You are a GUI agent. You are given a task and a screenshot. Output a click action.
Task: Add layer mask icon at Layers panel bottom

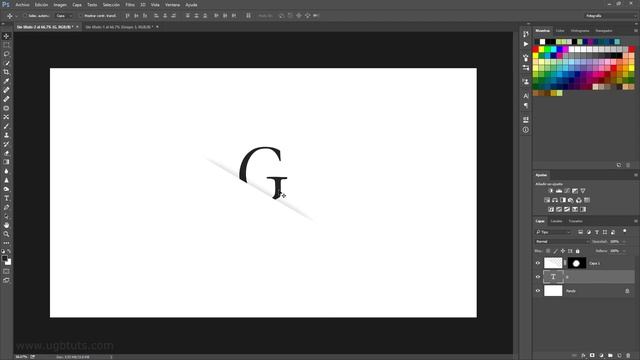[592, 356]
